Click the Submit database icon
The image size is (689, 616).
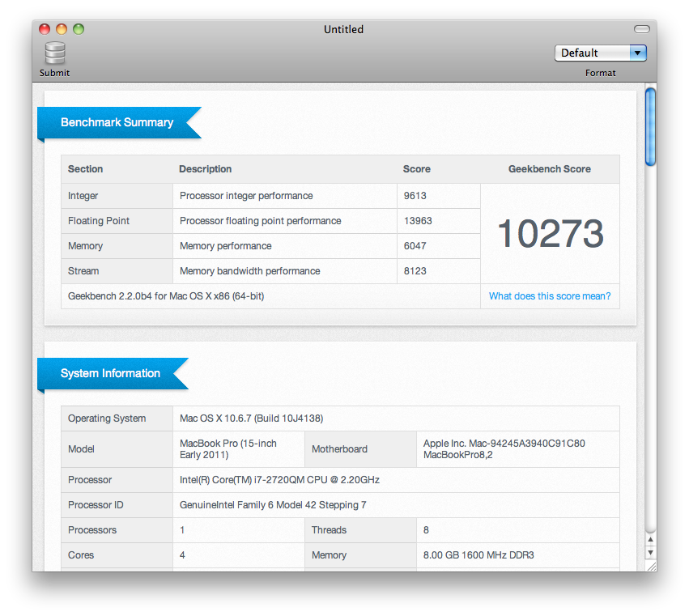[55, 53]
